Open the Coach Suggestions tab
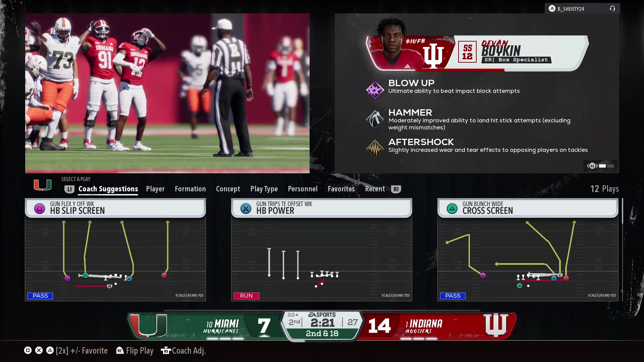Image resolution: width=644 pixels, height=362 pixels. [108, 189]
